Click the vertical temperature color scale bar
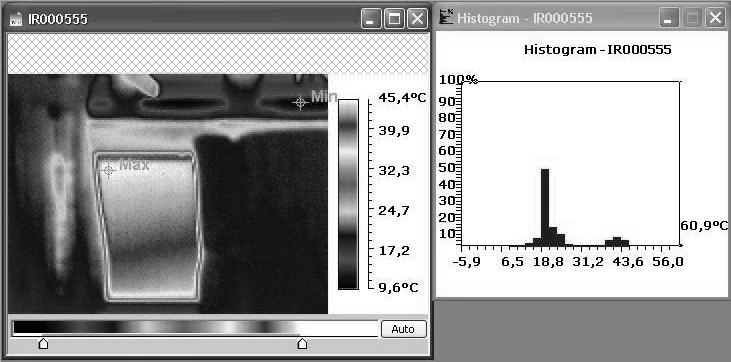731x362 pixels. [x=348, y=194]
